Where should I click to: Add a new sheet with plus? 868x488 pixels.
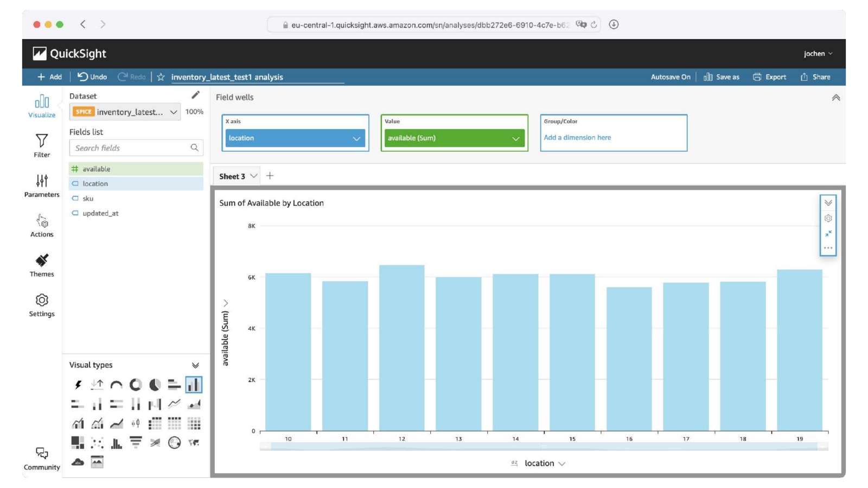[x=270, y=176]
